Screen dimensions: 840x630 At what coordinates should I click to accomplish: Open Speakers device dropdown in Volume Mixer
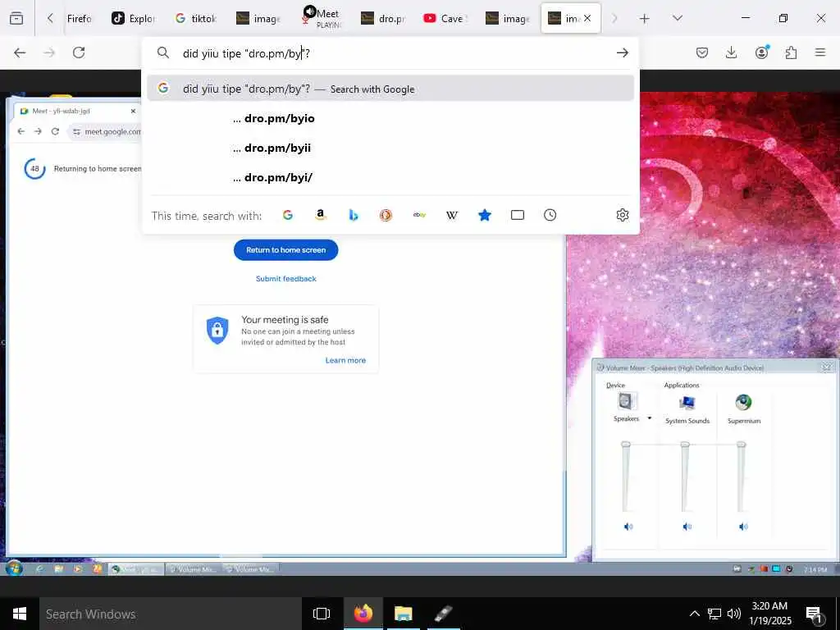650,418
